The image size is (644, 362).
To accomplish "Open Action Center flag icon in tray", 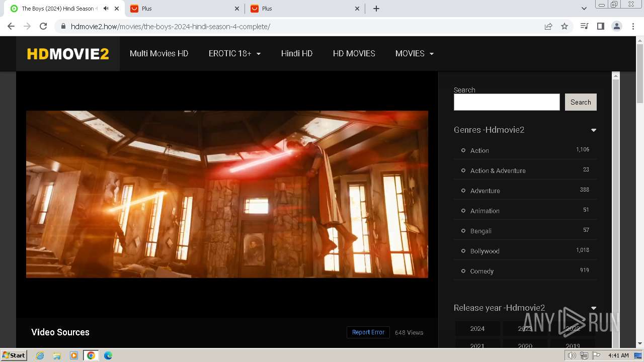I will point(596,355).
